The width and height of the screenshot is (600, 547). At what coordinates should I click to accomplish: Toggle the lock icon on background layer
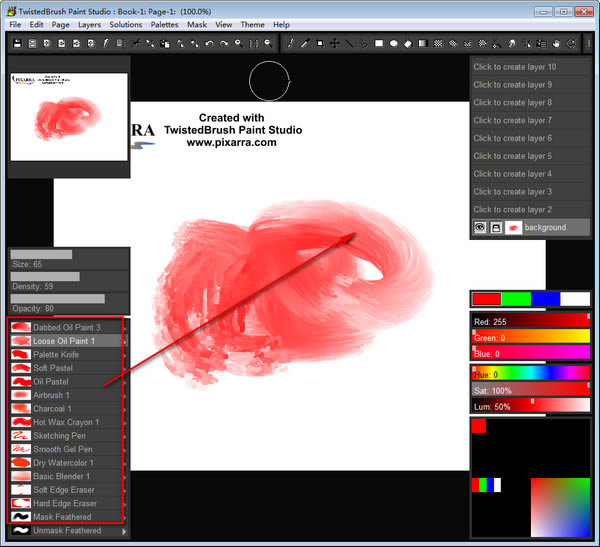coord(495,228)
